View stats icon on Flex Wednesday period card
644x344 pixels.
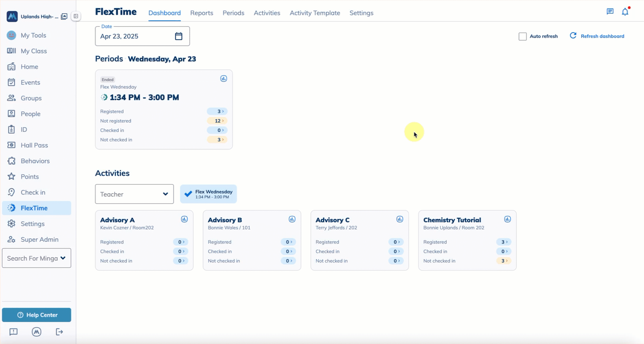223,79
